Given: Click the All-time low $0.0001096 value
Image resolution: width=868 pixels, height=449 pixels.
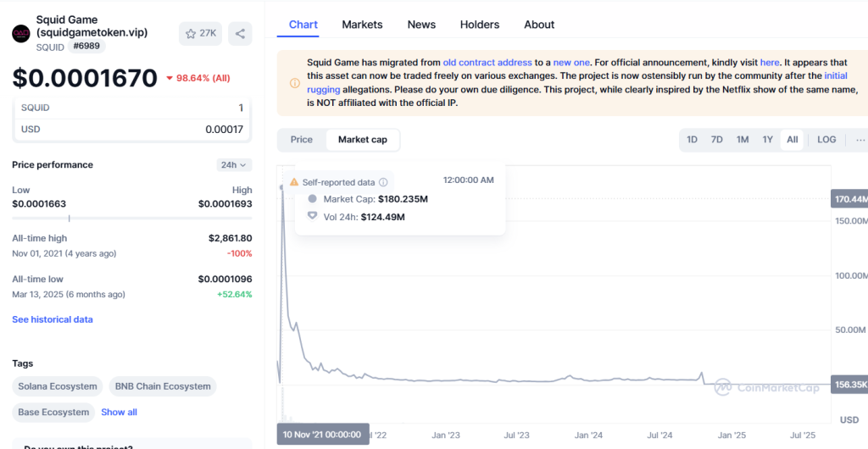Looking at the screenshot, I should pos(225,280).
